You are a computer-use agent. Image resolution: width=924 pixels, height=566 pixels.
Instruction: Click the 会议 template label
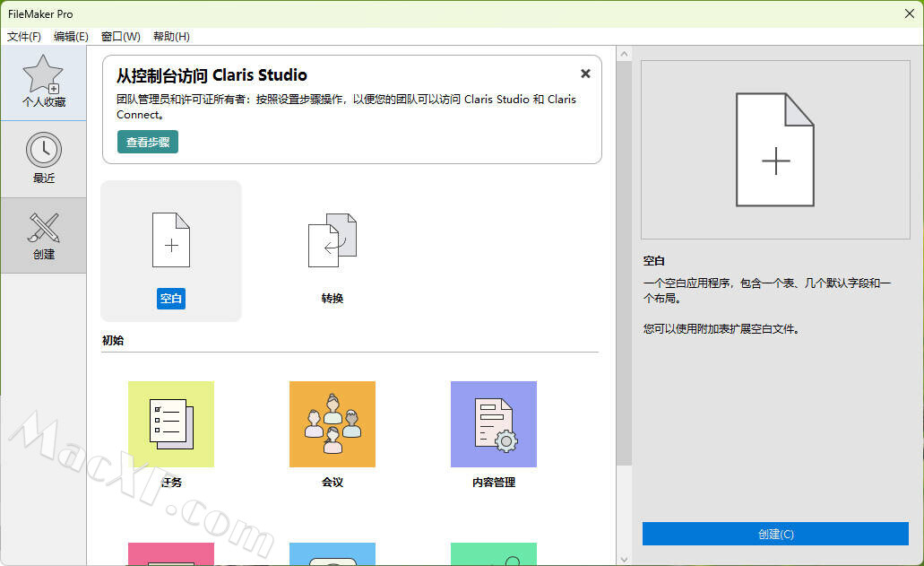332,483
